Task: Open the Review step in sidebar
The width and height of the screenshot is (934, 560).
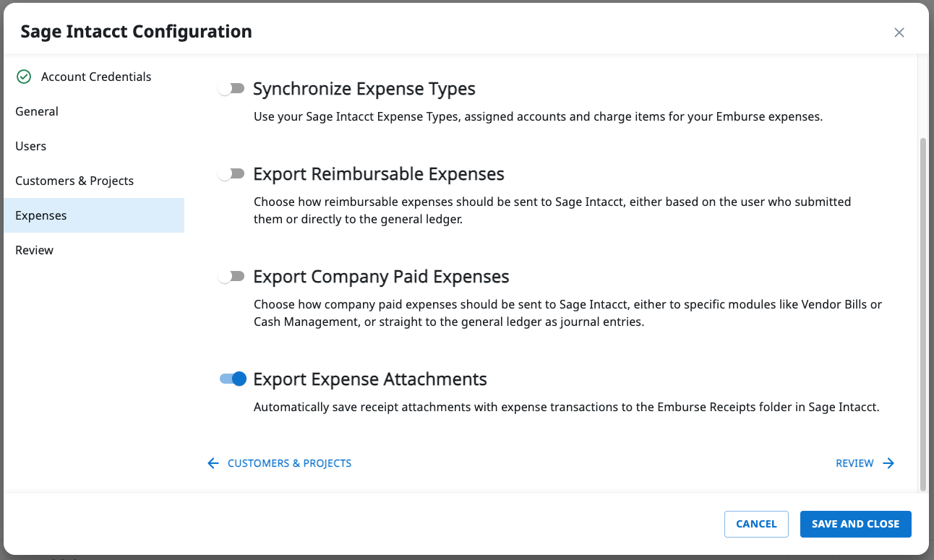Action: tap(35, 250)
